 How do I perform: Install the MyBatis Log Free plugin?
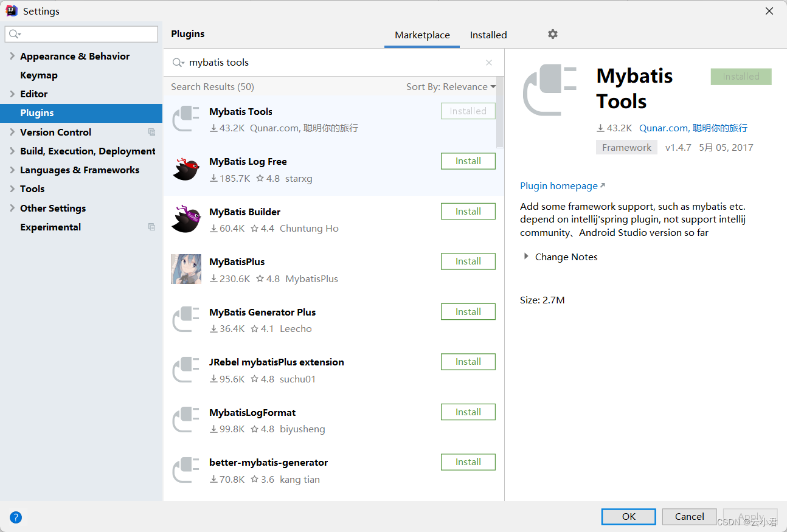pos(468,161)
